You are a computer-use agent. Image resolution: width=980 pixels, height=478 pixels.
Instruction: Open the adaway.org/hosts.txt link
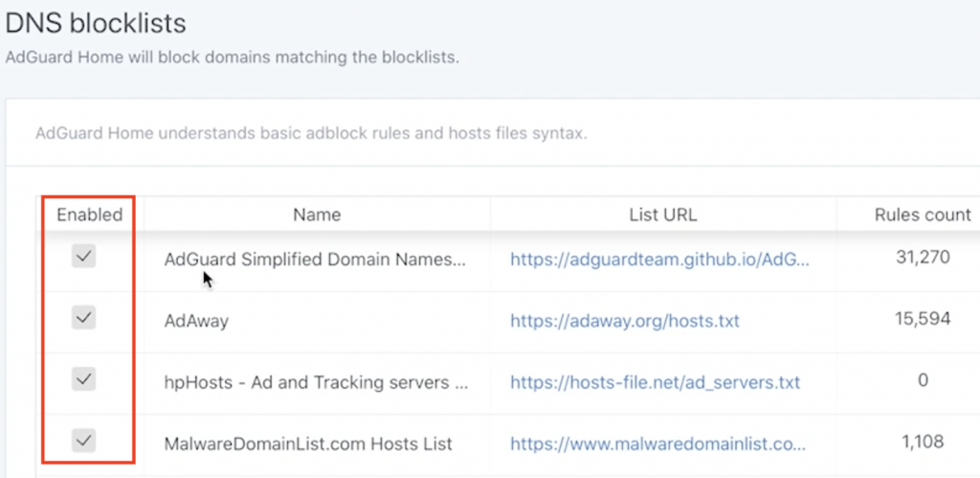pos(625,321)
